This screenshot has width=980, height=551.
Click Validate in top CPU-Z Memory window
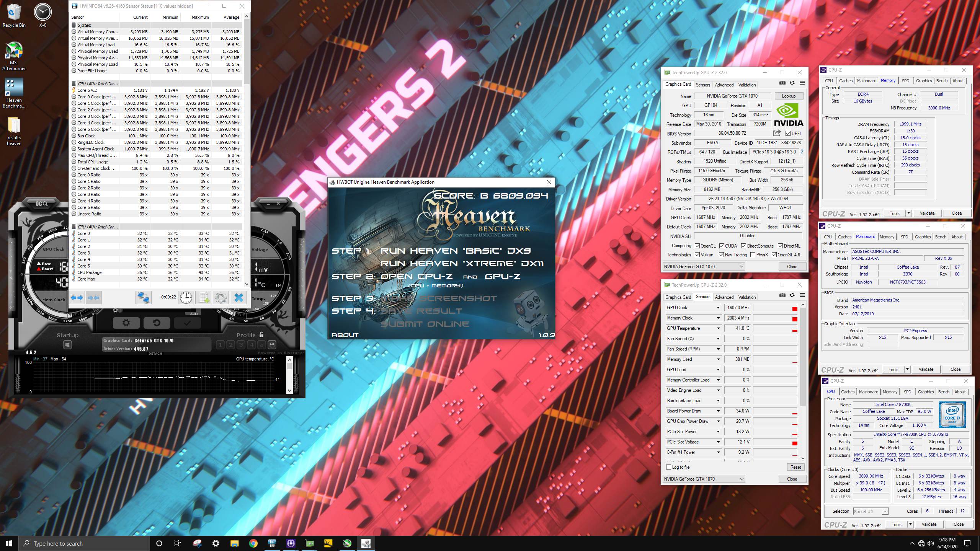pos(927,213)
